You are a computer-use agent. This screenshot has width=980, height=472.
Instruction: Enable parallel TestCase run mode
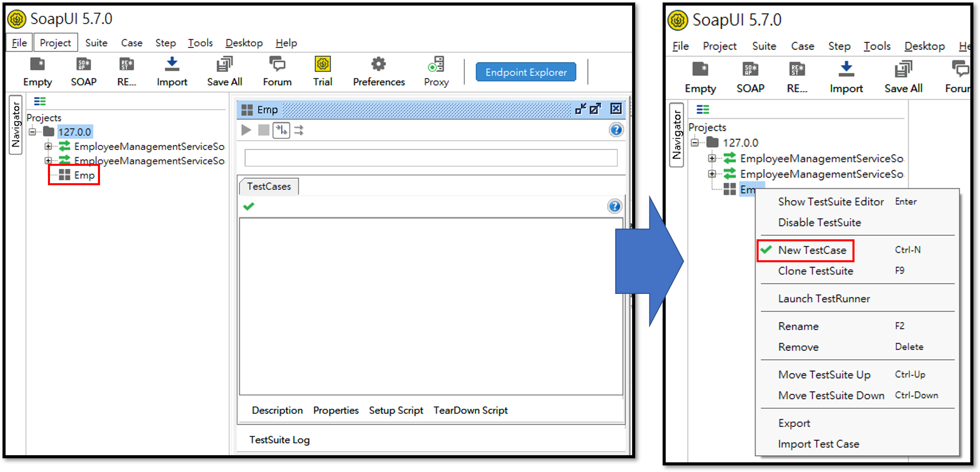pyautogui.click(x=299, y=130)
